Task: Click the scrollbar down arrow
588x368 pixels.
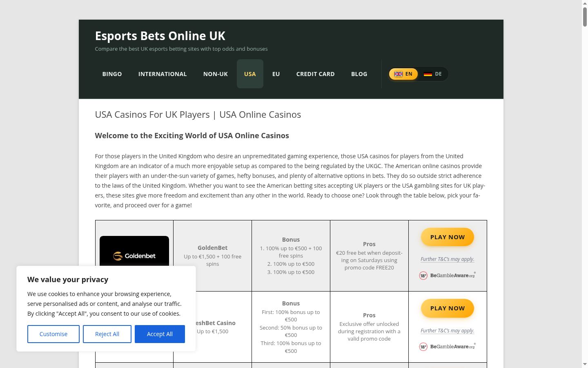Action: (585, 364)
